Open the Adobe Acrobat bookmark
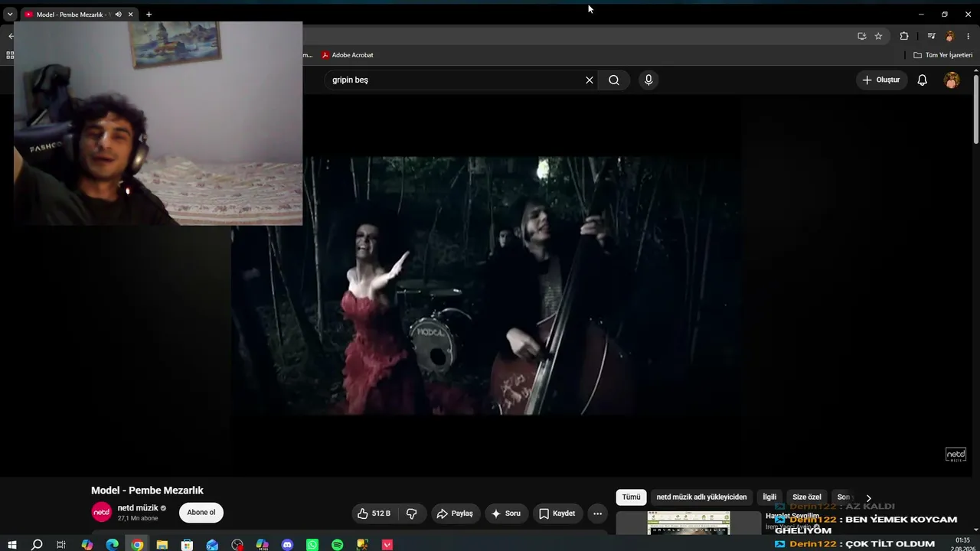The height and width of the screenshot is (551, 980). coord(348,55)
